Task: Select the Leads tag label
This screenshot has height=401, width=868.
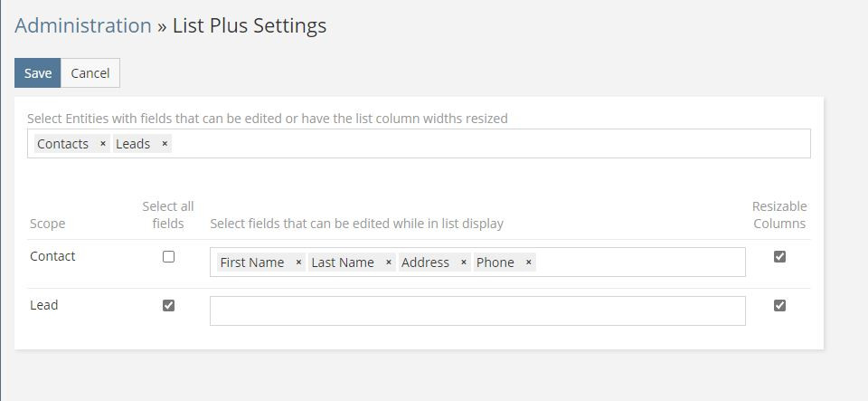Action: click(133, 144)
